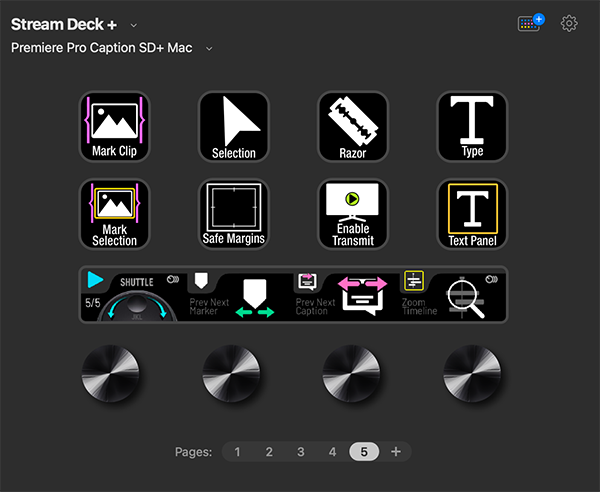Viewport: 600px width, 492px height.
Task: Select the active page 5
Action: click(x=364, y=452)
